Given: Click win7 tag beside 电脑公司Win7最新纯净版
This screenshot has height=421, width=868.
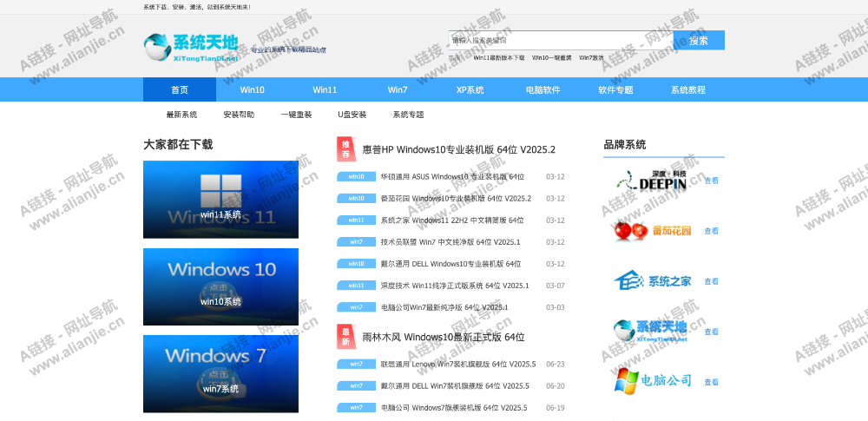Looking at the screenshot, I should (357, 307).
